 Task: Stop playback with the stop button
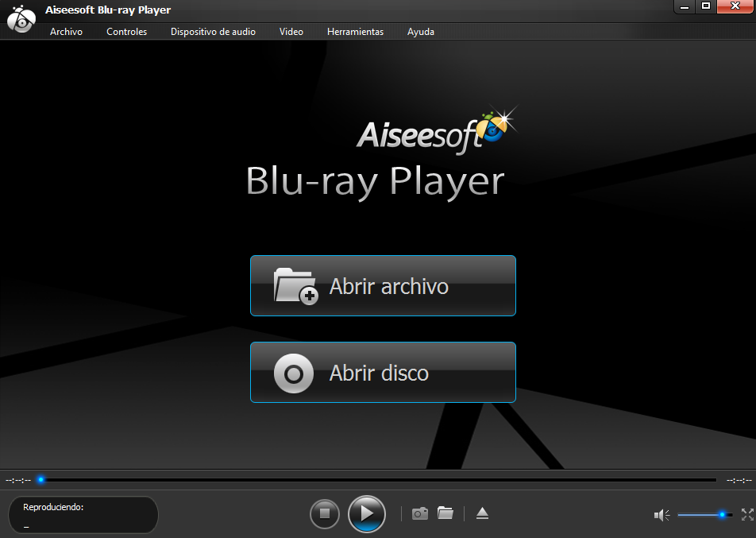coord(325,514)
